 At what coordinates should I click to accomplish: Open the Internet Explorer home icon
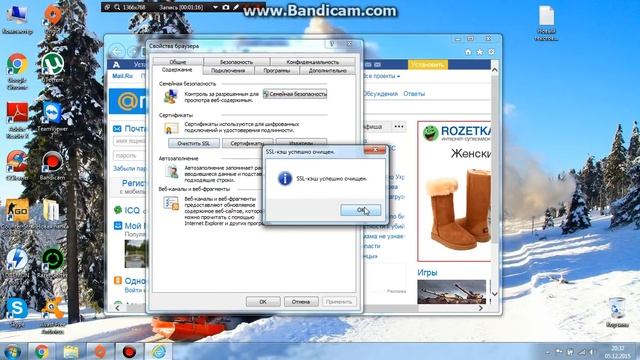468,52
